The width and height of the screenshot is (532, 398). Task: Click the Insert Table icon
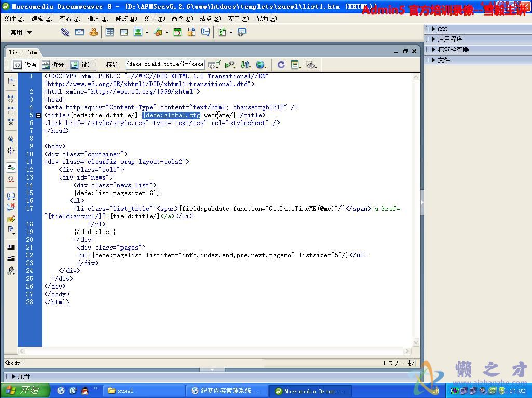point(110,32)
